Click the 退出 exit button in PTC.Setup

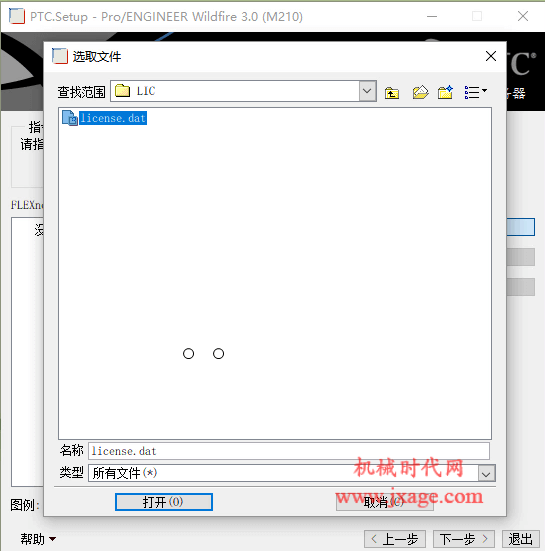[x=520, y=539]
